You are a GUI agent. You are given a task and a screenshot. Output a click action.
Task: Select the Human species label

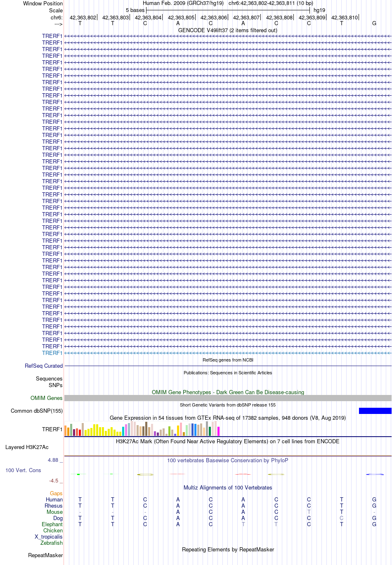[54, 499]
